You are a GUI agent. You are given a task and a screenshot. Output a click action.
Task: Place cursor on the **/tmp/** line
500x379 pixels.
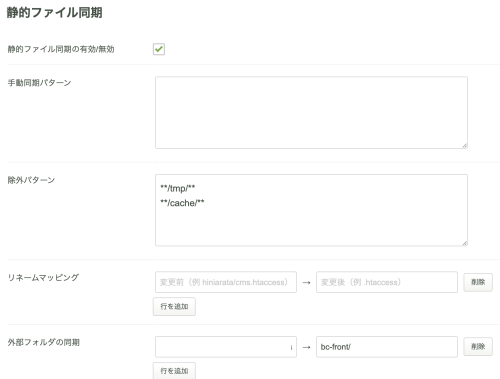click(178, 188)
